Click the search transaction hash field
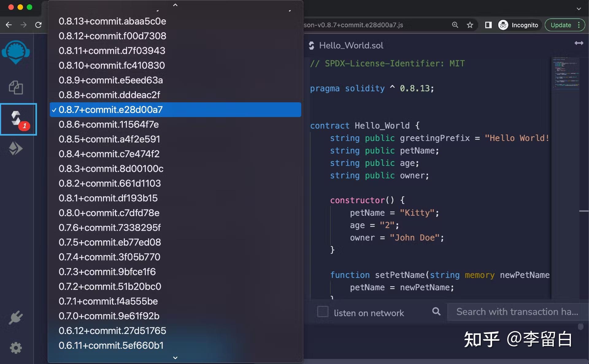Viewport: 589px width, 364px height. tap(517, 312)
